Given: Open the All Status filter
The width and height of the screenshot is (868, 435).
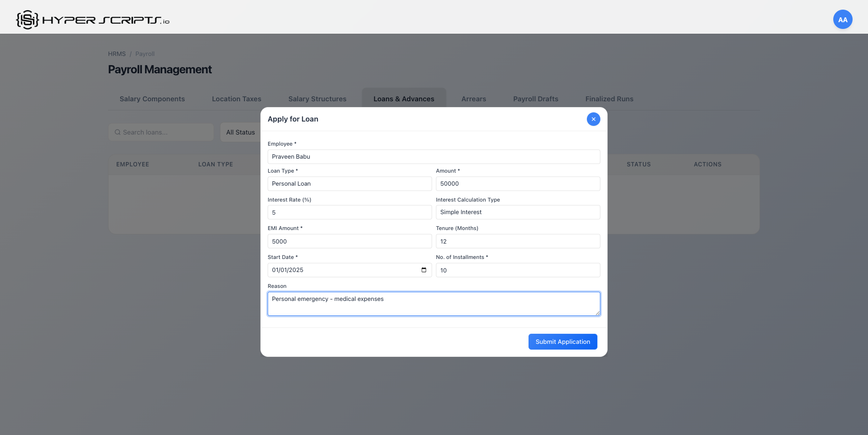Looking at the screenshot, I should pos(241,132).
